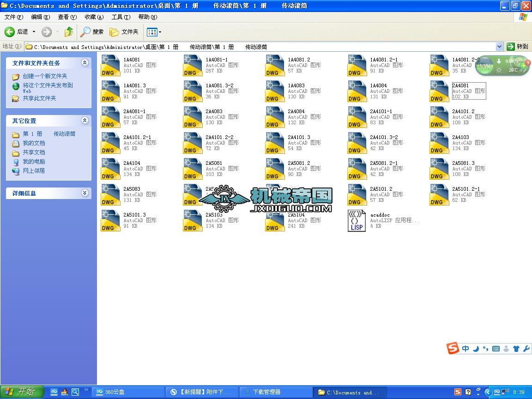Click the 创建一个新文件夹 link
Viewport: 532px width, 399px height.
point(45,76)
